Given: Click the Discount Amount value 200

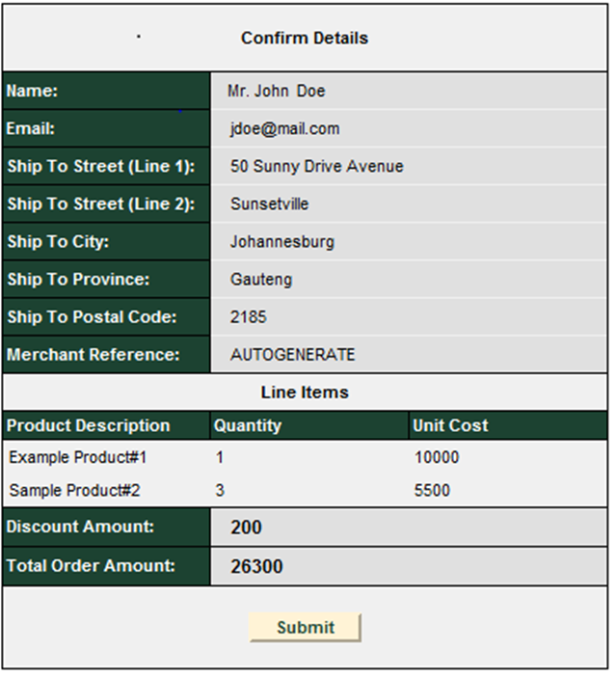Looking at the screenshot, I should [246, 528].
